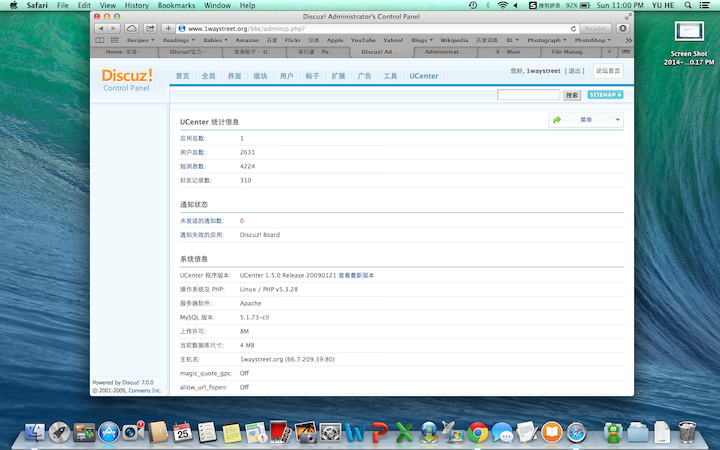Screen dimensions: 720x450
Task: Click Safari's back navigation arrow
Action: tap(101, 28)
